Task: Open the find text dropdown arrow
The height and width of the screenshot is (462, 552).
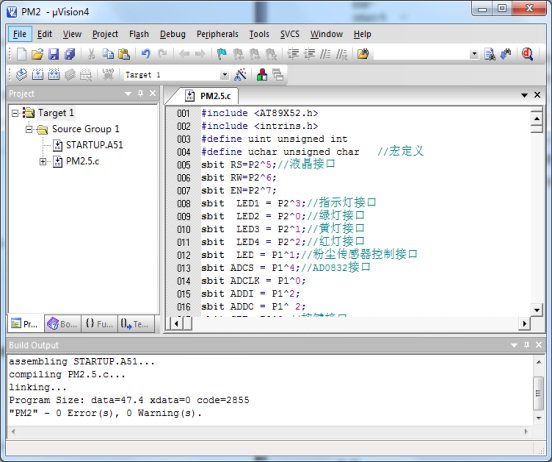Action: [x=474, y=54]
